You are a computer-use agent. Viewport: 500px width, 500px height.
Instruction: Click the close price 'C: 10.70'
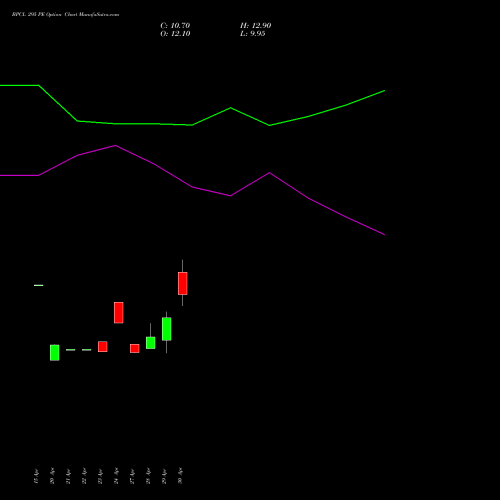click(x=175, y=26)
